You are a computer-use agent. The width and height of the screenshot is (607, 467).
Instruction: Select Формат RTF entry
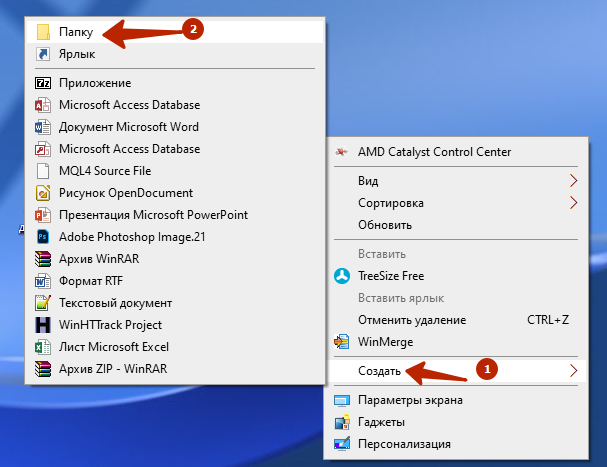point(175,281)
